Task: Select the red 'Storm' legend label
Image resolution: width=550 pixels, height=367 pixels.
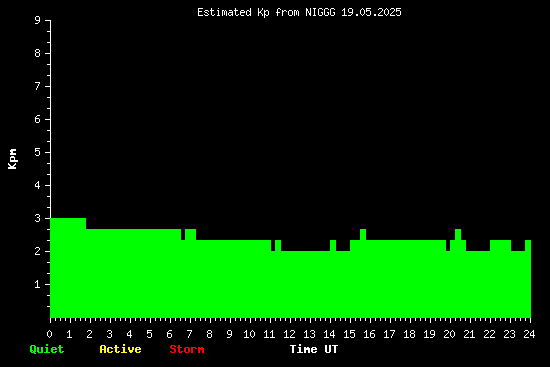Action: click(187, 349)
